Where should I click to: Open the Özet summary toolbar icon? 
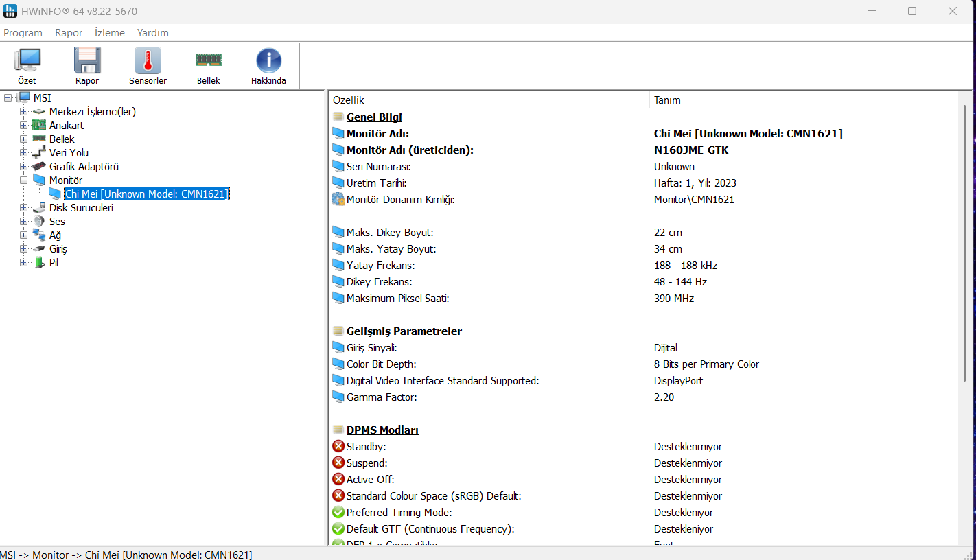coord(27,60)
